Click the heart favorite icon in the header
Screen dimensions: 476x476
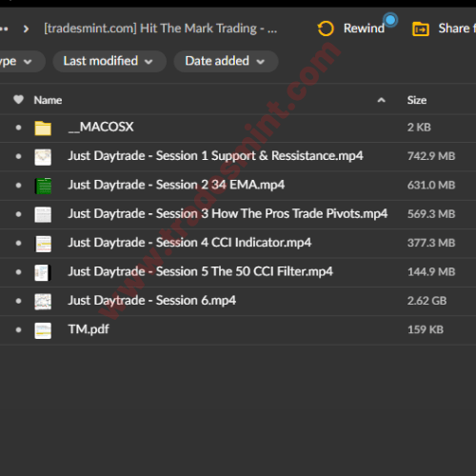tap(18, 100)
